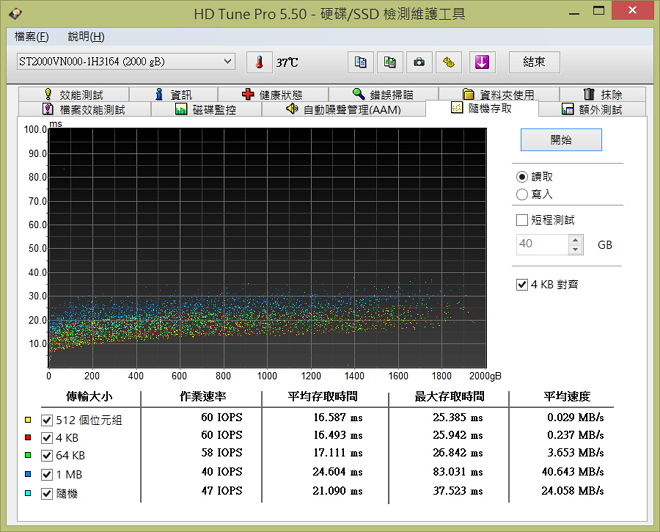Click the 40.643 MB/s average speed value
Screen dimensions: 660x532
pos(572,471)
